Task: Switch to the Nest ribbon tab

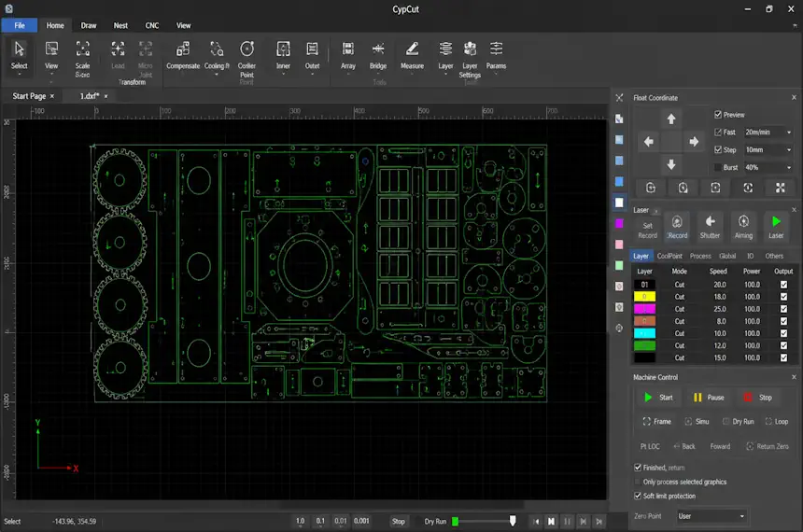Action: tap(120, 25)
